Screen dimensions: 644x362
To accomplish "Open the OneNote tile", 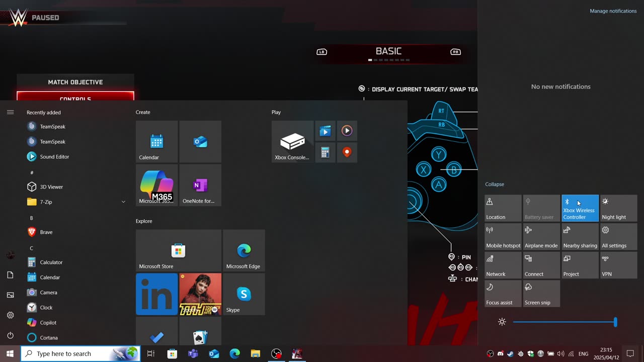I will 200,185.
